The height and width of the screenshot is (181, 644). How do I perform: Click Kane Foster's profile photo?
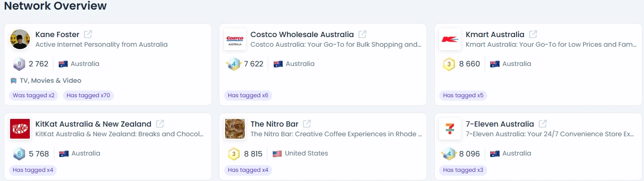click(20, 39)
